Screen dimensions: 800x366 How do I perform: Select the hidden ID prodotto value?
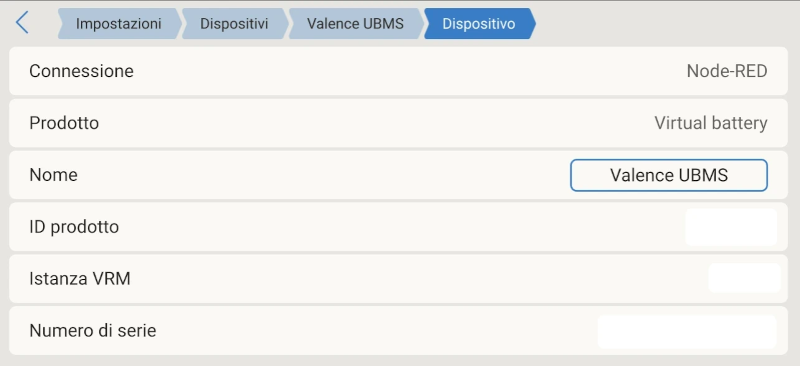pos(731,227)
